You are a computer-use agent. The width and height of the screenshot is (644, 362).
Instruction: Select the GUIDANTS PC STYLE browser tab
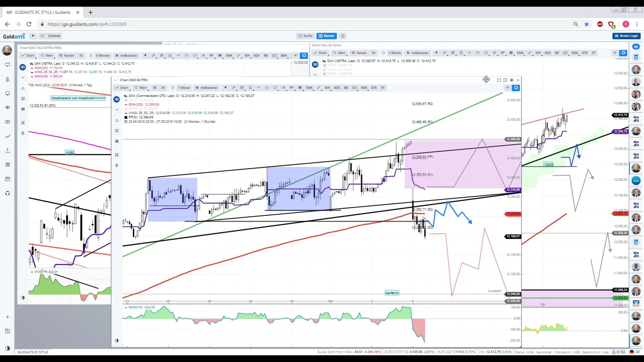coord(43,12)
